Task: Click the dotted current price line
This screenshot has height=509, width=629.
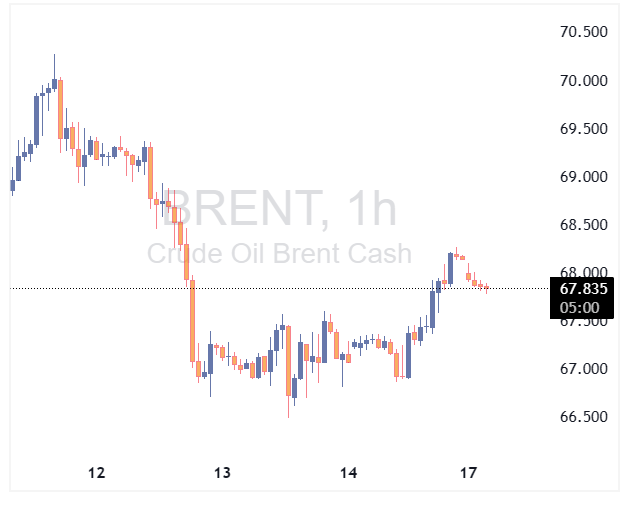Action: click(300, 289)
